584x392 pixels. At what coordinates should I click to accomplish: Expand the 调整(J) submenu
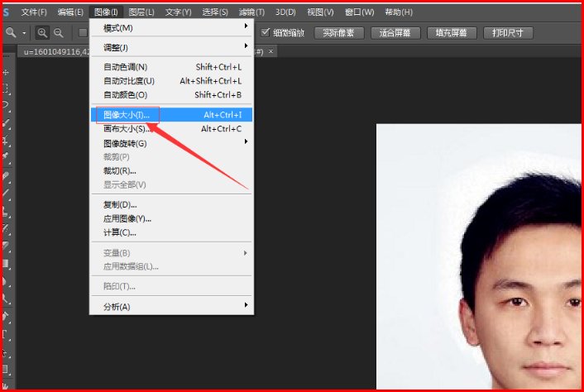point(172,47)
